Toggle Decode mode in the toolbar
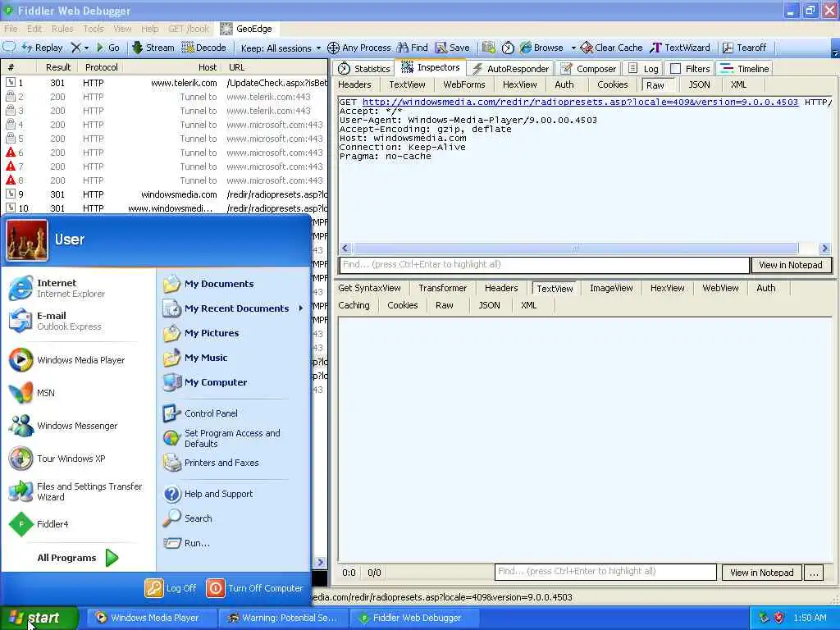Image resolution: width=840 pixels, height=630 pixels. (204, 48)
